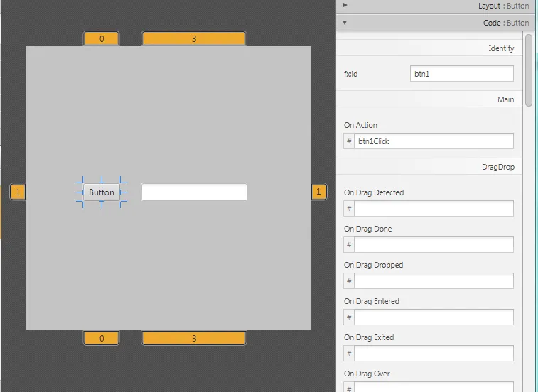Click the On Drag Entered input field
This screenshot has height=392, width=538.
[434, 317]
